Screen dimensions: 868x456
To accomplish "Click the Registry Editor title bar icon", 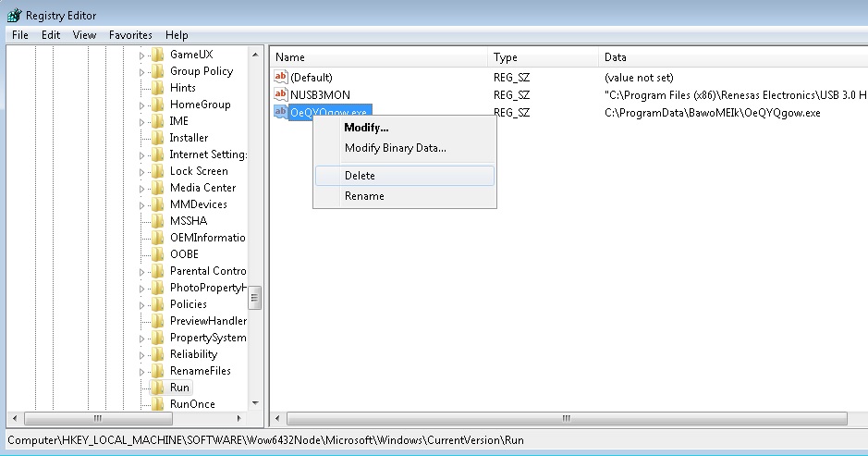I will pyautogui.click(x=15, y=15).
